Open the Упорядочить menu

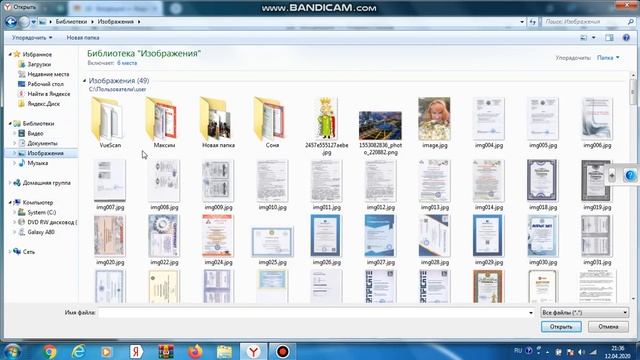point(32,38)
